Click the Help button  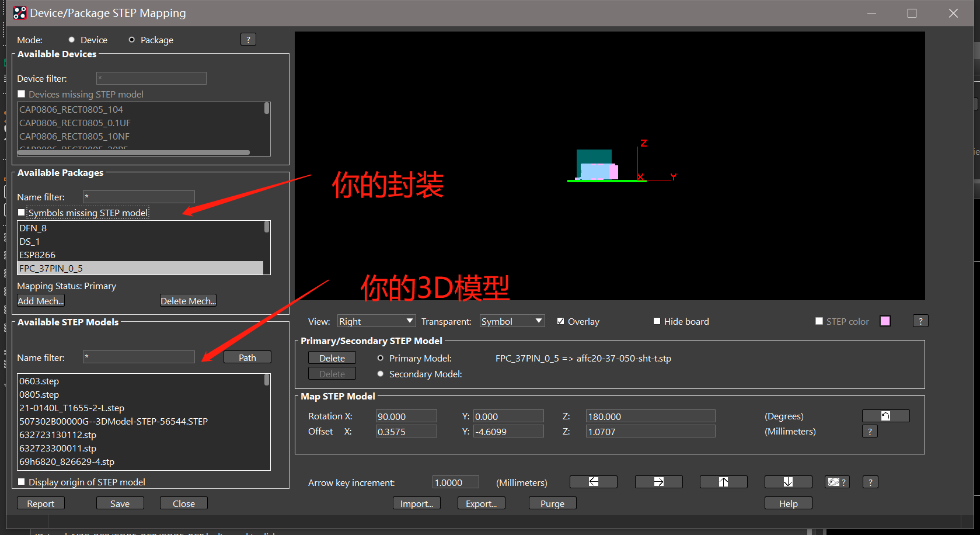(789, 503)
